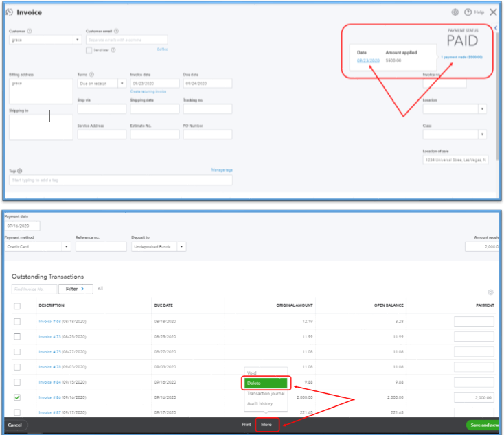
Task: Open the Invoice # 73 link
Action: (x=49, y=336)
